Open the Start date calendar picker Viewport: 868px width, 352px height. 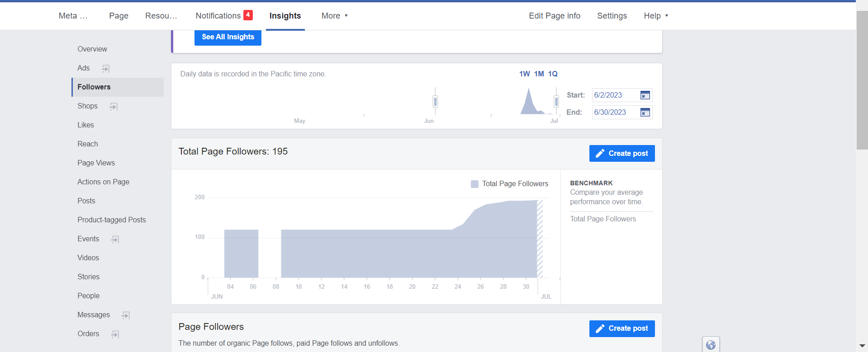pos(645,95)
